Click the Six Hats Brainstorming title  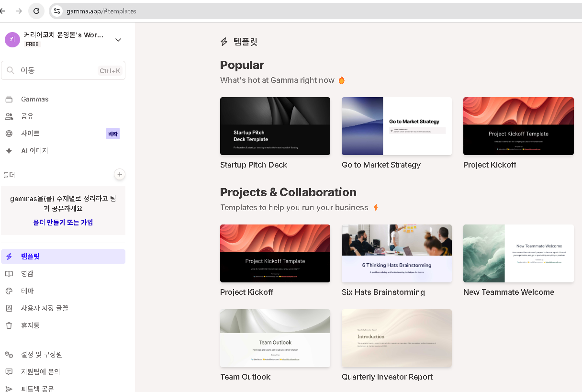pos(383,292)
